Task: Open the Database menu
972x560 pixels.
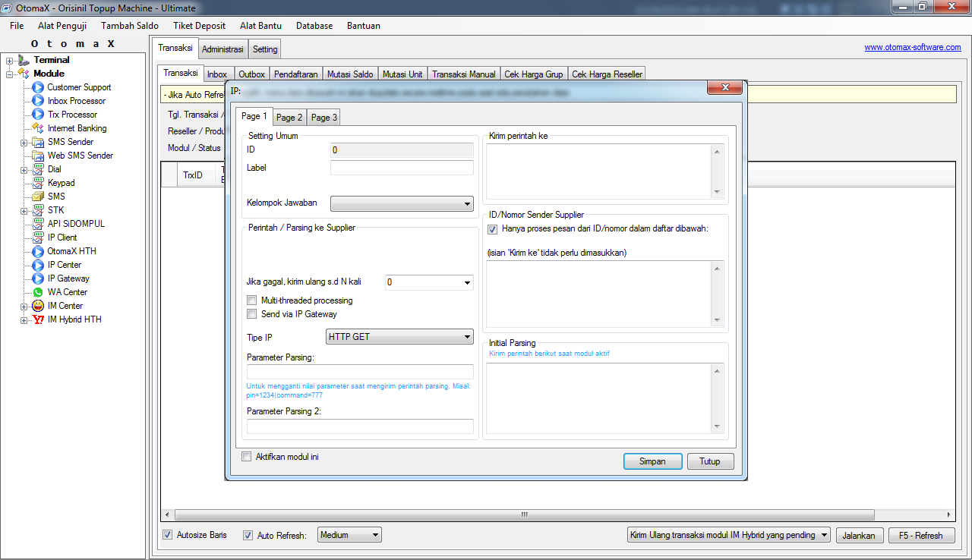Action: tap(314, 25)
